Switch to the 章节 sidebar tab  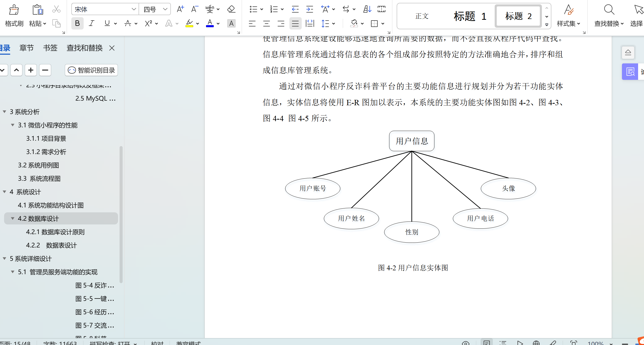coord(26,48)
